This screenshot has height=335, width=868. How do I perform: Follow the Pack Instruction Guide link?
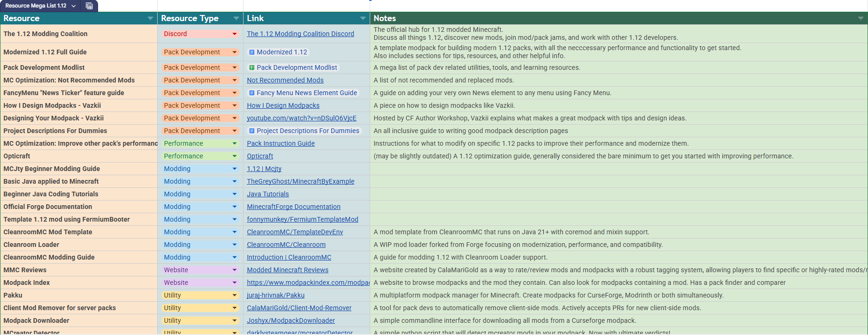coord(281,143)
